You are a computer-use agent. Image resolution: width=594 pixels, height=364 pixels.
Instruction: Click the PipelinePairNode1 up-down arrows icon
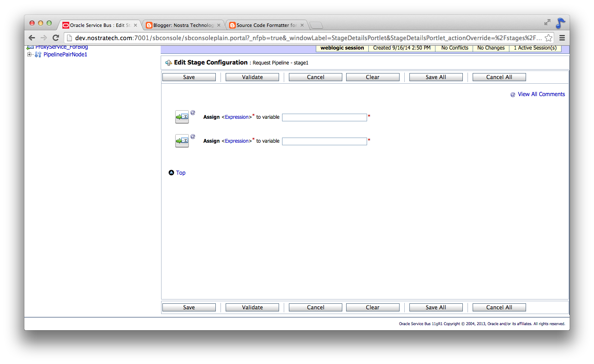tap(38, 55)
